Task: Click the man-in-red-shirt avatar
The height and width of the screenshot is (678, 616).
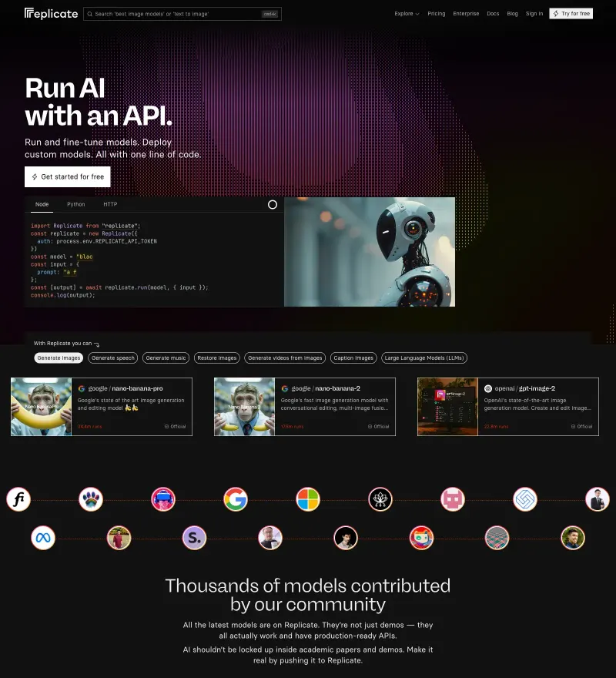Action: (x=119, y=538)
